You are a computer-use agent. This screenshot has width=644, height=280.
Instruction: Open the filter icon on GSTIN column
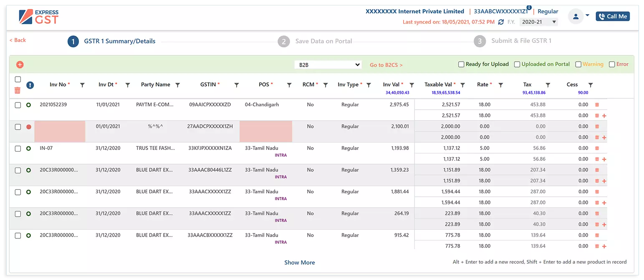(x=237, y=85)
